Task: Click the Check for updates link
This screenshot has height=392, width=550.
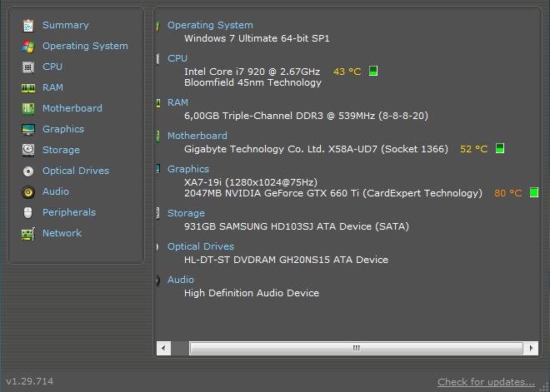Action: (486, 382)
